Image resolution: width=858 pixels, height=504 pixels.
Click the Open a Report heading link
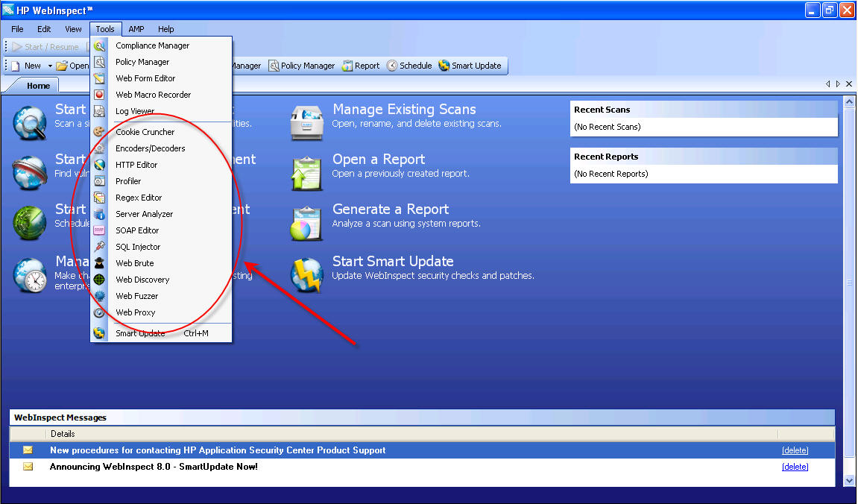coord(379,160)
